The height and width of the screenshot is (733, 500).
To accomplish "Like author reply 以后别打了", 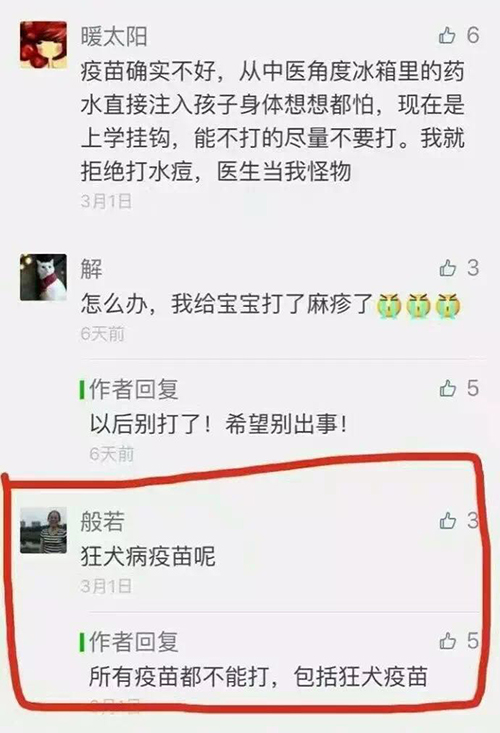I will point(447,388).
